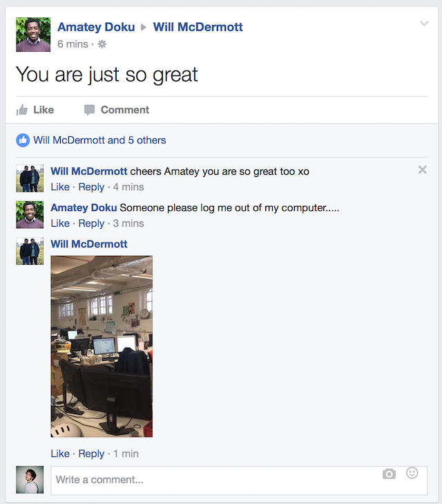Click inside the Write a comment field
The width and height of the screenshot is (442, 504).
tap(239, 480)
